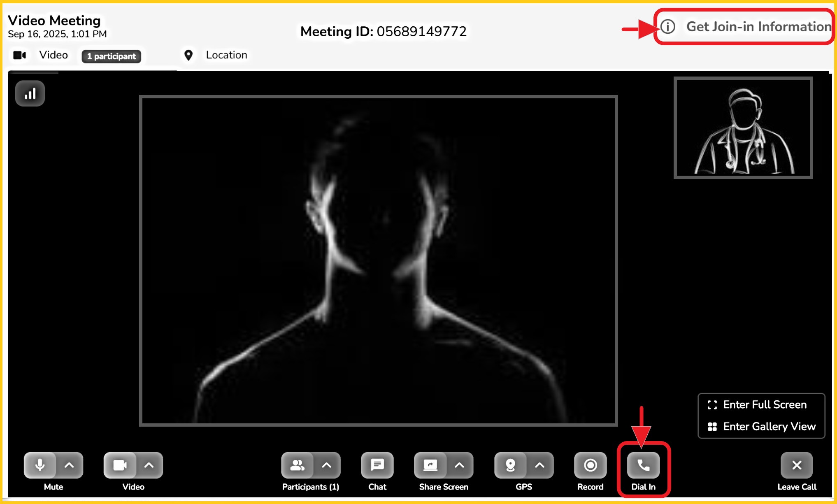Select Enter Full Screen option
This screenshot has height=504, width=837.
764,405
